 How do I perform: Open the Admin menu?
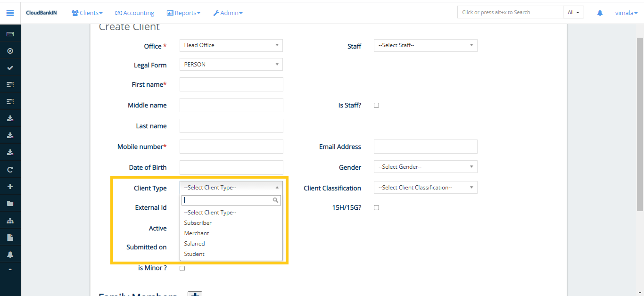[228, 13]
